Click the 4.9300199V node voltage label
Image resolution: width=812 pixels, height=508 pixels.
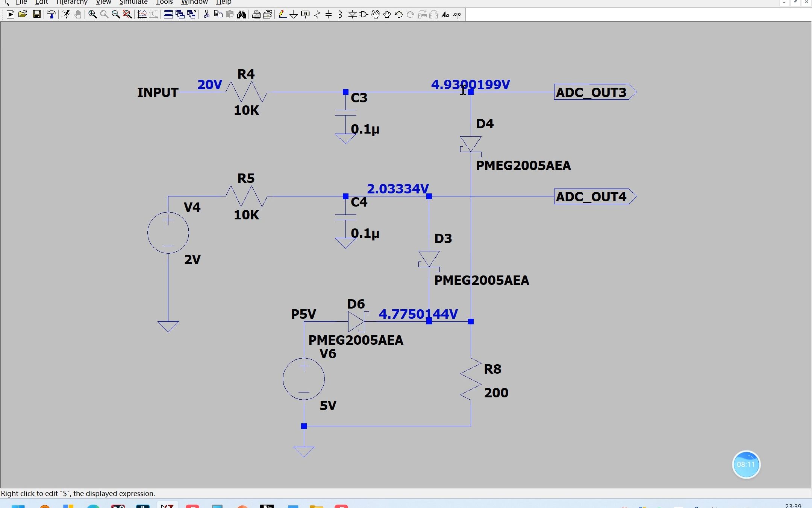coord(471,85)
